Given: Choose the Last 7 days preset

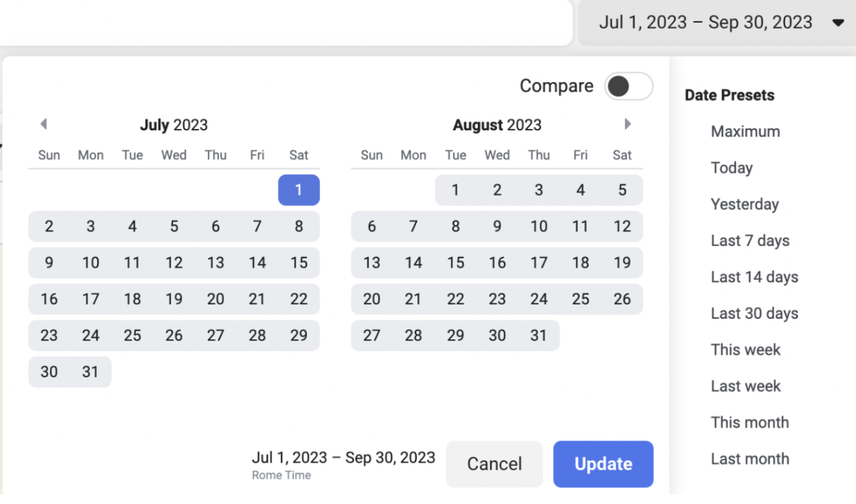Looking at the screenshot, I should 750,241.
